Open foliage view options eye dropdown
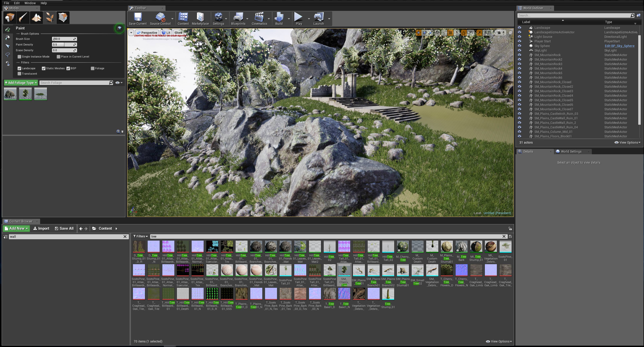The image size is (644, 347). pyautogui.click(x=119, y=83)
